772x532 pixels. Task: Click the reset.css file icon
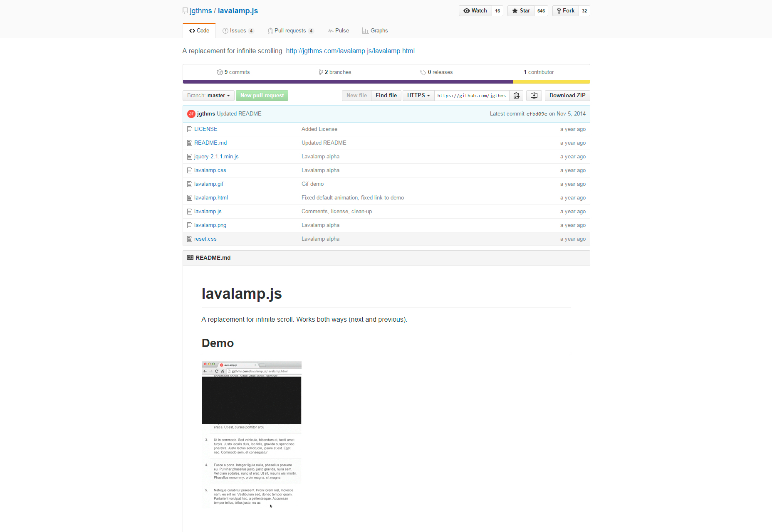tap(190, 239)
